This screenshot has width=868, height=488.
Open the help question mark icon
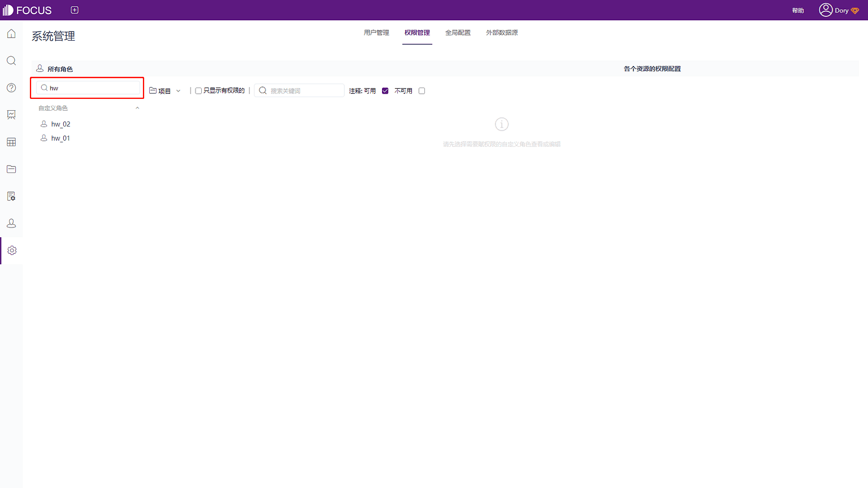(11, 88)
